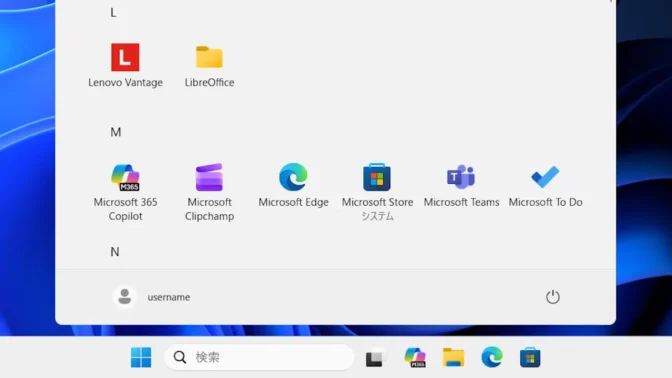Open Task View on the taskbar
The height and width of the screenshot is (378, 672).
point(376,358)
